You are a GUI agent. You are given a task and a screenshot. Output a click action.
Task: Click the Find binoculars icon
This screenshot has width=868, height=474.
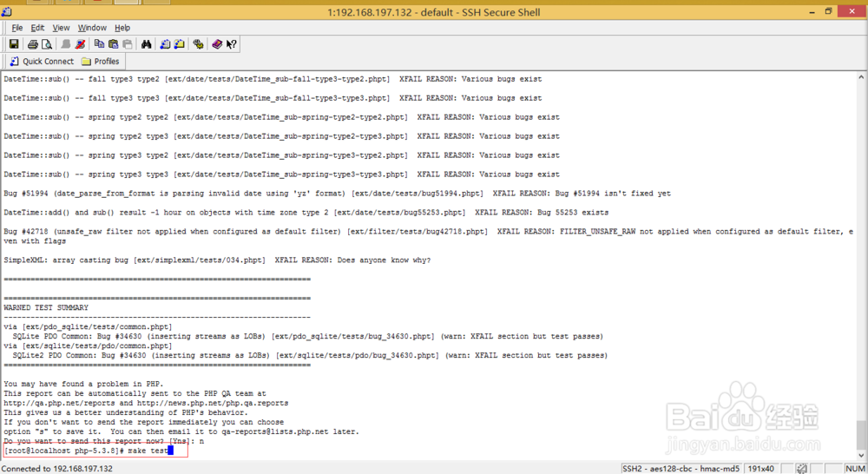[146, 43]
